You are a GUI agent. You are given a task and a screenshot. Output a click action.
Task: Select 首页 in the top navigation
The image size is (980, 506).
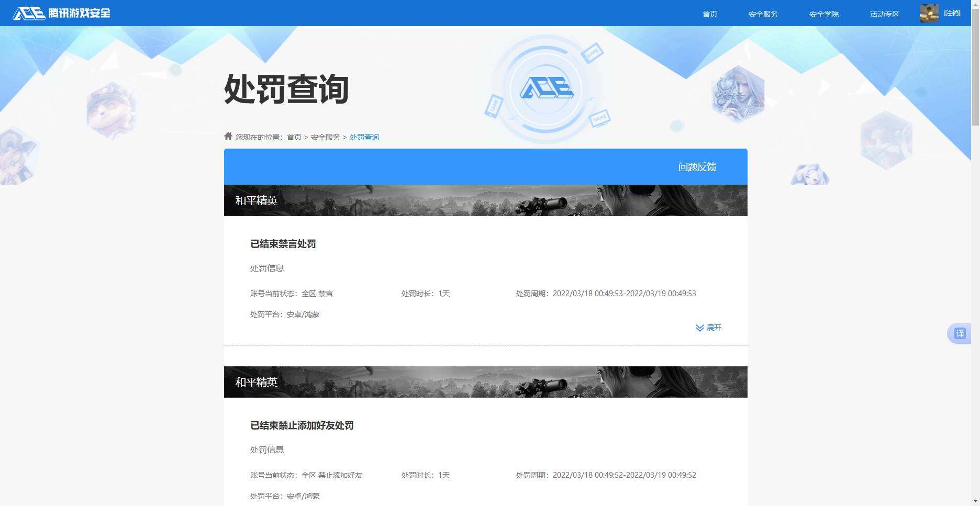click(x=709, y=14)
